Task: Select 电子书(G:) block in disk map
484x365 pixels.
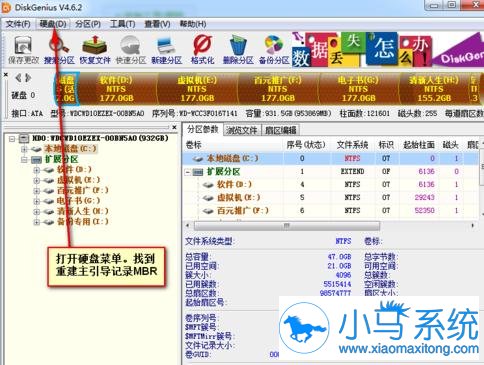Action: (x=359, y=89)
